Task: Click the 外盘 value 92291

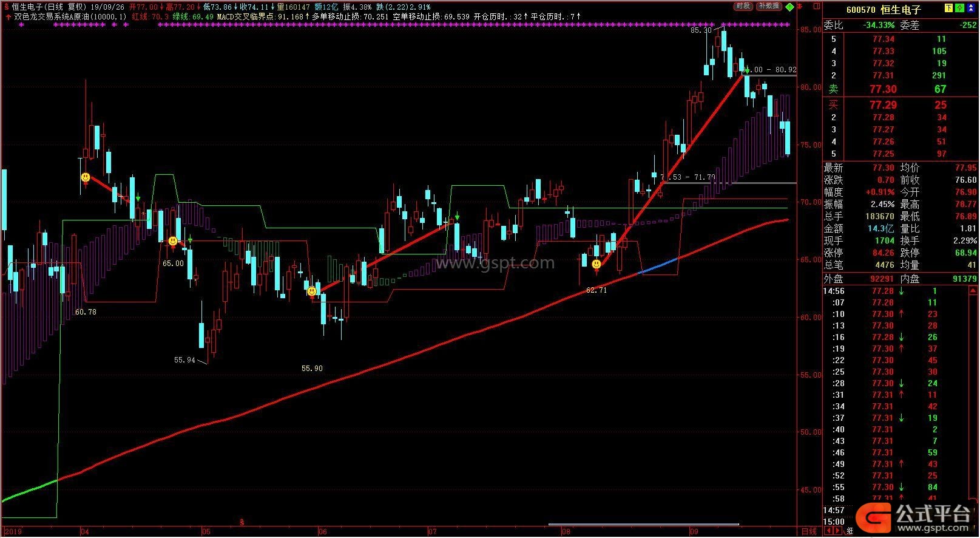Action: pyautogui.click(x=882, y=279)
